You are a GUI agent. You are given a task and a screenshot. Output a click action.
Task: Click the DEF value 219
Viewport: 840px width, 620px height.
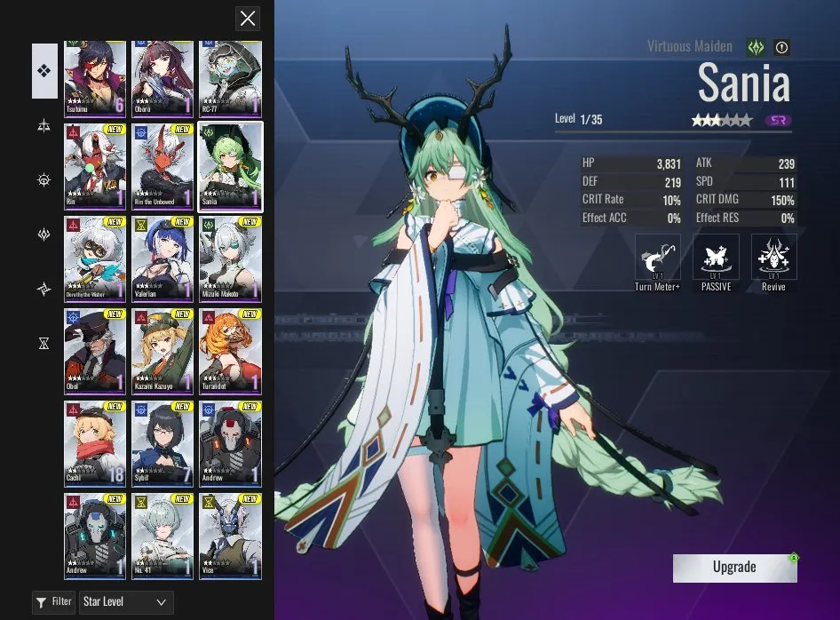tap(673, 183)
